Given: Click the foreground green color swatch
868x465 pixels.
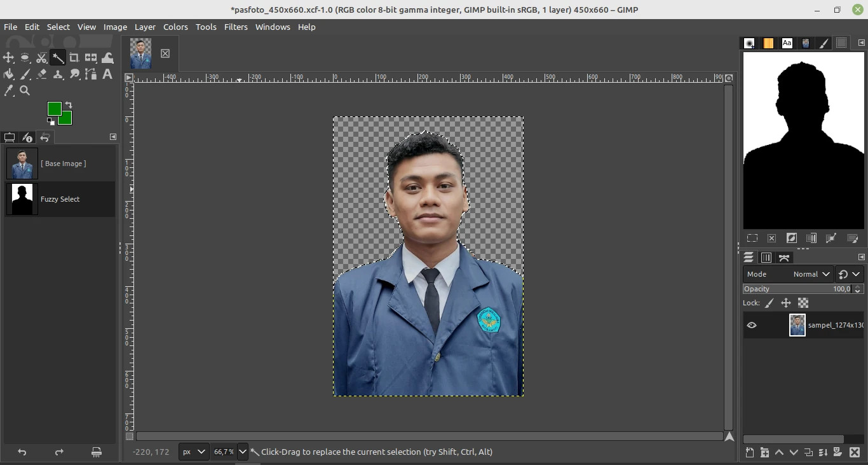Looking at the screenshot, I should (x=55, y=109).
